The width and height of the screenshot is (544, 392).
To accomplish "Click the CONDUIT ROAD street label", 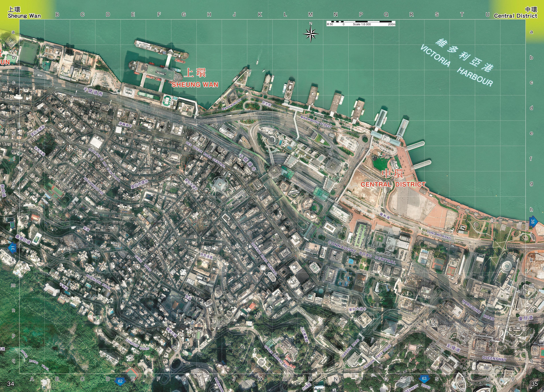I will click(x=137, y=345).
